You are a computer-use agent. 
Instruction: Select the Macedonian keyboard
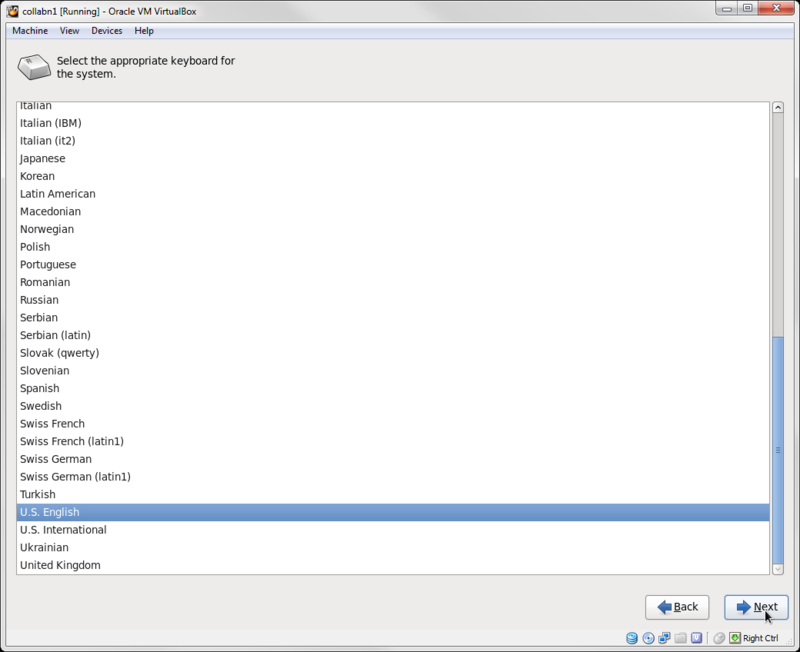coord(393,212)
